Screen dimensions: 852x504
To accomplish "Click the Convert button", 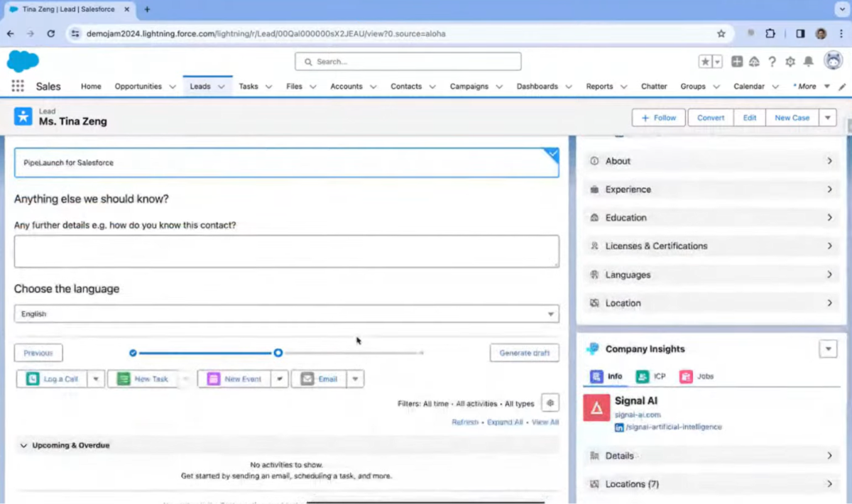I will (711, 118).
